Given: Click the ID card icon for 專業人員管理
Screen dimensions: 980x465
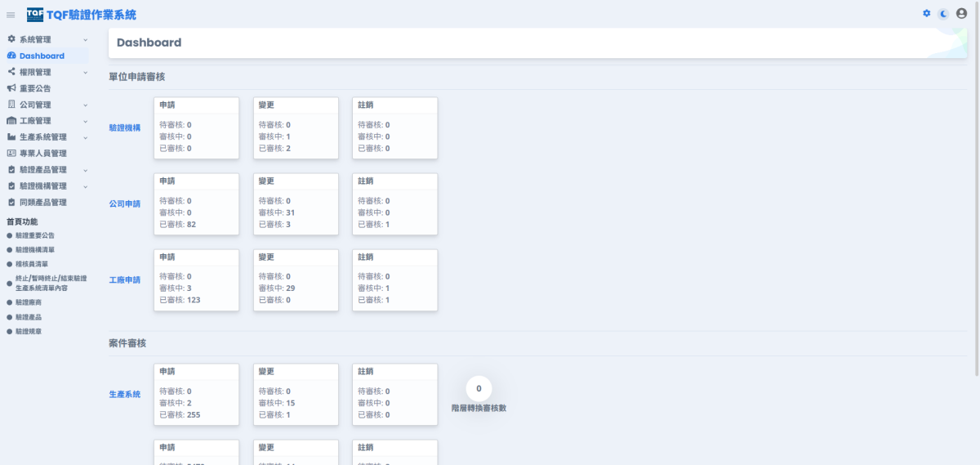Looking at the screenshot, I should [x=11, y=154].
